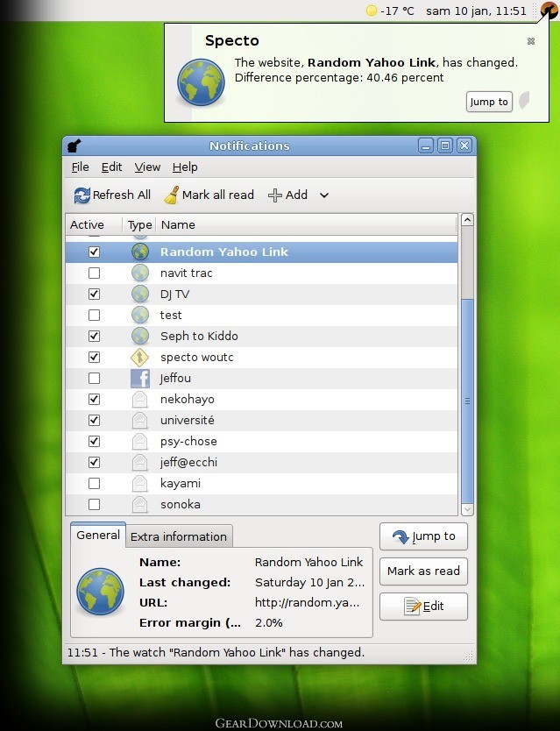Click the globe icon in the Random Yahoo Link row

pos(140,252)
